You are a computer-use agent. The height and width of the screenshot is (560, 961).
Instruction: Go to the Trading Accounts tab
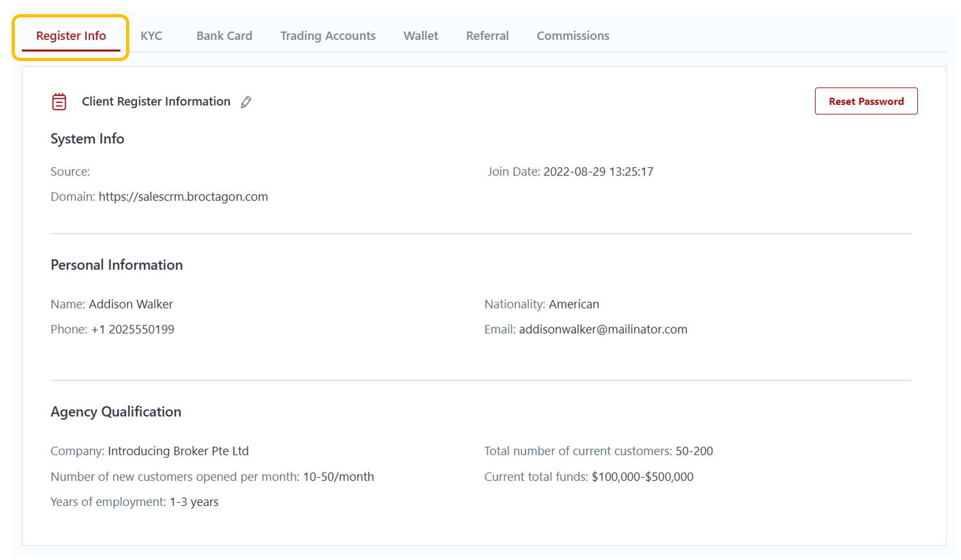tap(327, 36)
